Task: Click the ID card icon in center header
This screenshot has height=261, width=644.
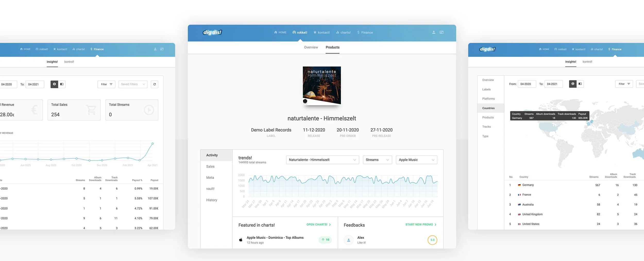Action: 442,32
